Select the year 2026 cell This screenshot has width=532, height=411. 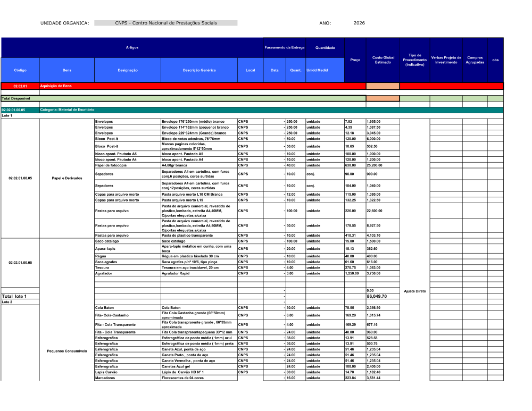point(359,23)
